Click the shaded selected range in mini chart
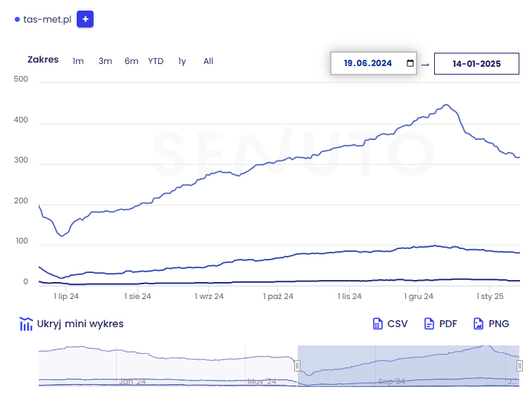The image size is (532, 401). tap(408, 366)
